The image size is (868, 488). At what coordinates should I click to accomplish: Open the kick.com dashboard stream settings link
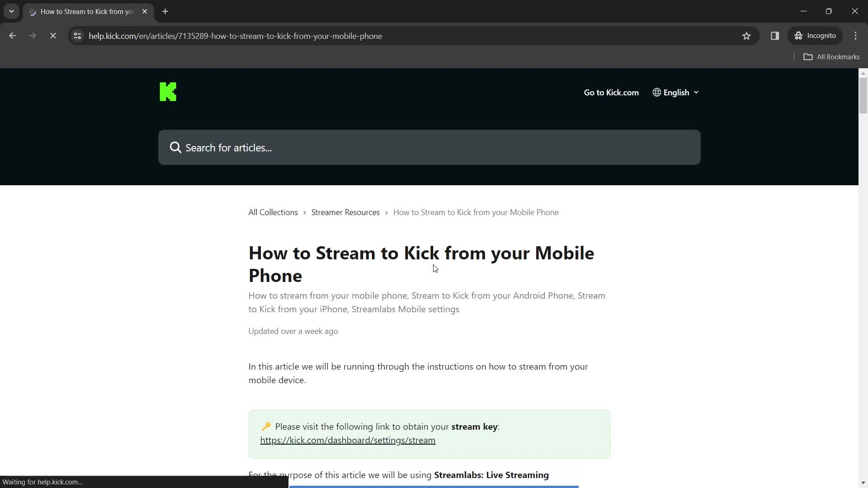pos(348,440)
